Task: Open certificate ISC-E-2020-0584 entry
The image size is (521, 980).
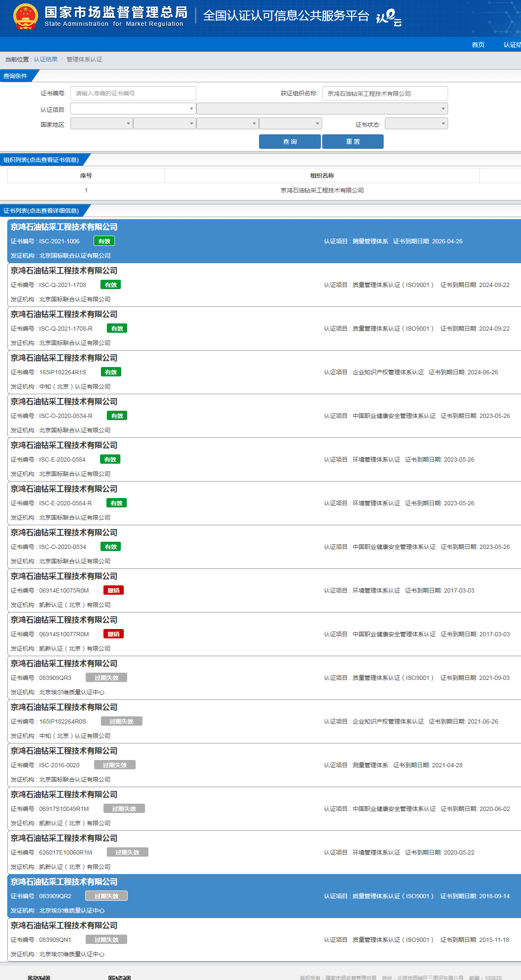Action: [x=264, y=459]
